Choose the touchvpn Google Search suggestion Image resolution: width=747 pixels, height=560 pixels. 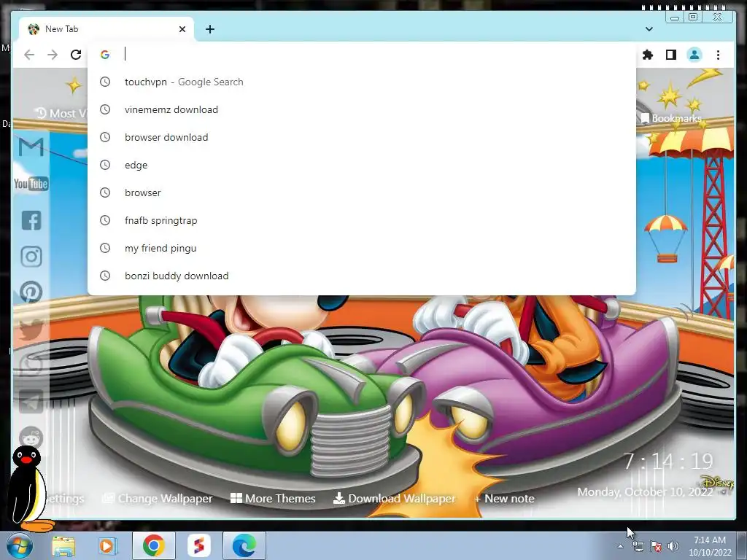tap(362, 82)
